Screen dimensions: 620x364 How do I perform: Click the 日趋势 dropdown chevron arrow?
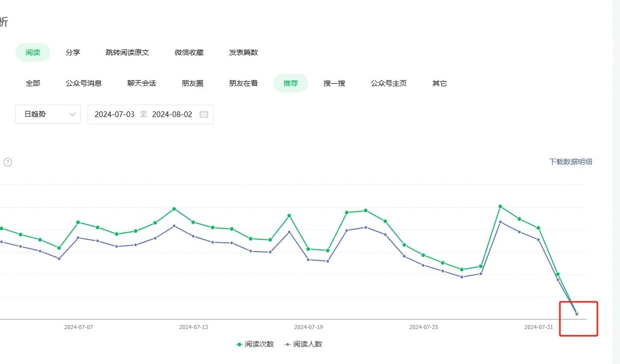point(72,114)
